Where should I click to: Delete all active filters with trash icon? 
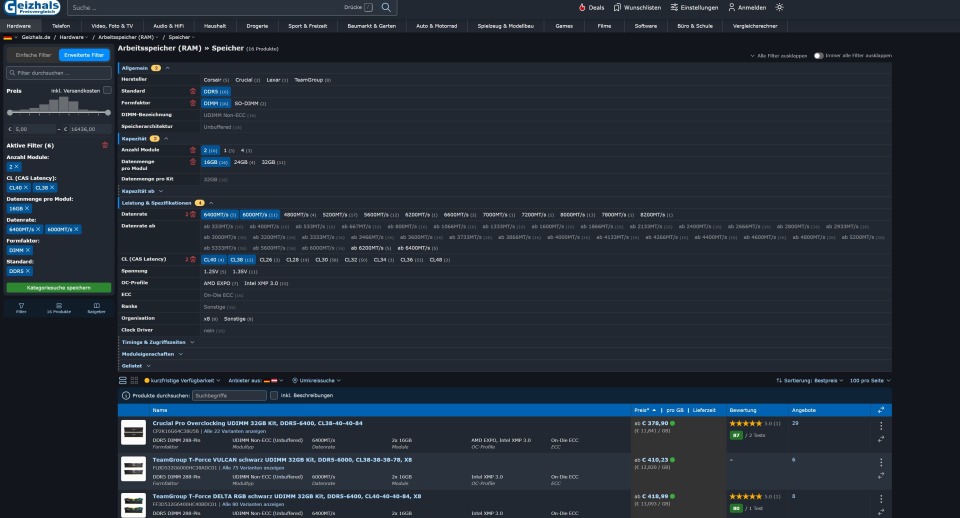point(105,145)
